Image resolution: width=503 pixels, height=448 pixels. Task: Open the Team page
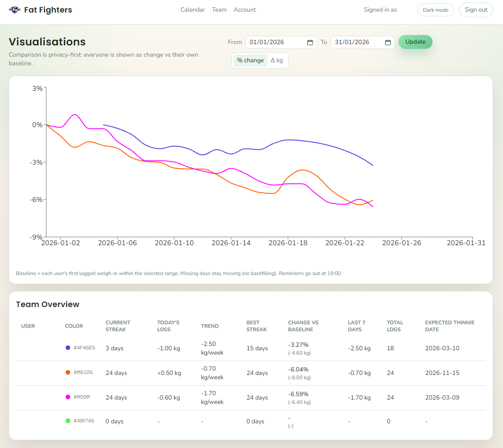coord(219,10)
